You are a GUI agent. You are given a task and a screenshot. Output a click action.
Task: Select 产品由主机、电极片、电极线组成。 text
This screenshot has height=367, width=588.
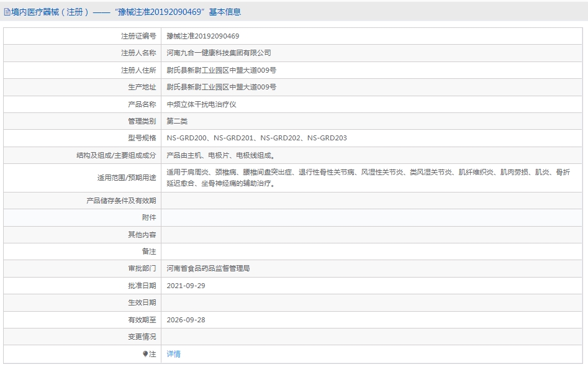(x=222, y=155)
